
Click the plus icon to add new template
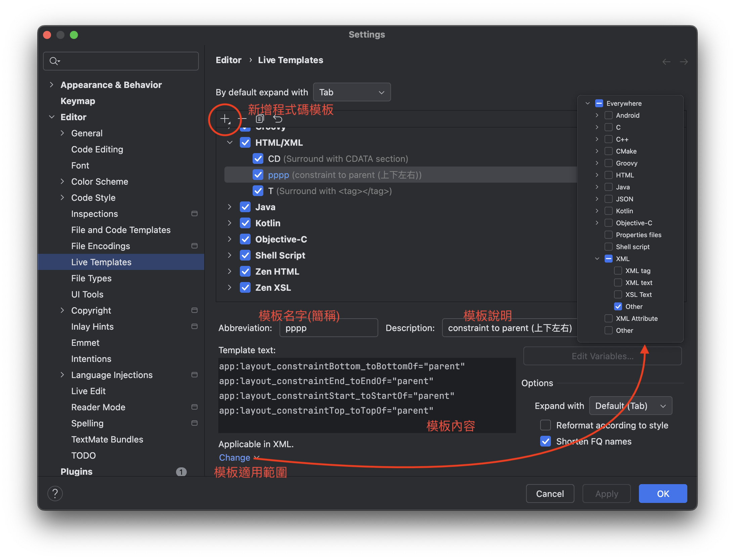[x=224, y=119]
